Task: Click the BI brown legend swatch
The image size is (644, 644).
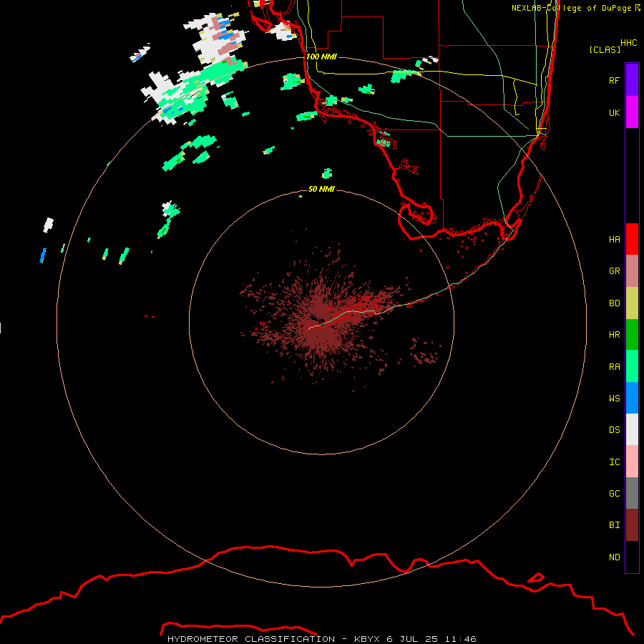Action: [632, 525]
